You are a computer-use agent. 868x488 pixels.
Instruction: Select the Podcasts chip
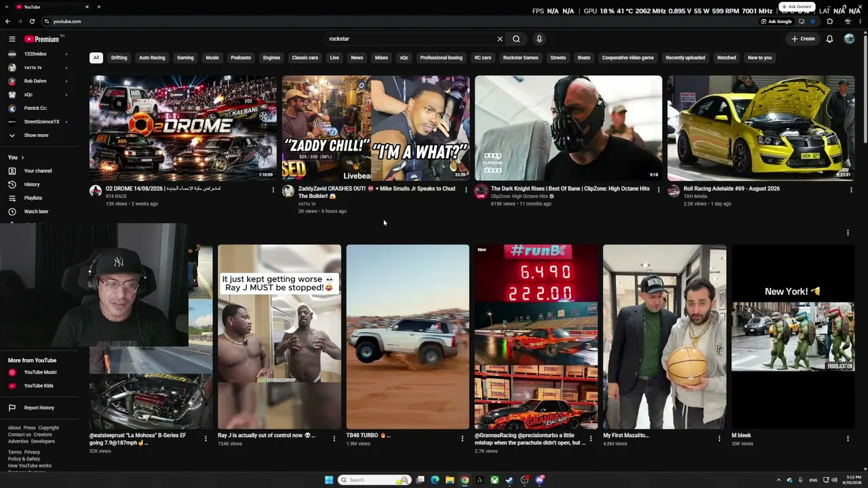[241, 58]
